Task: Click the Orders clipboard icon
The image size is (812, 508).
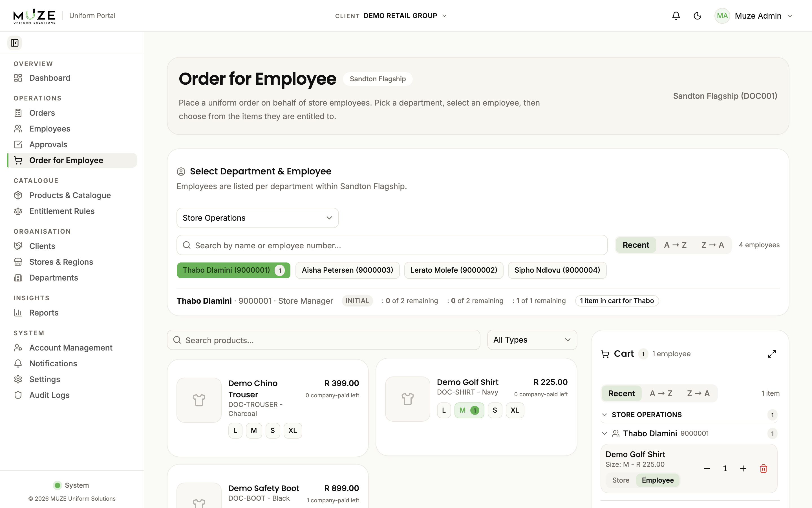Action: click(x=18, y=113)
